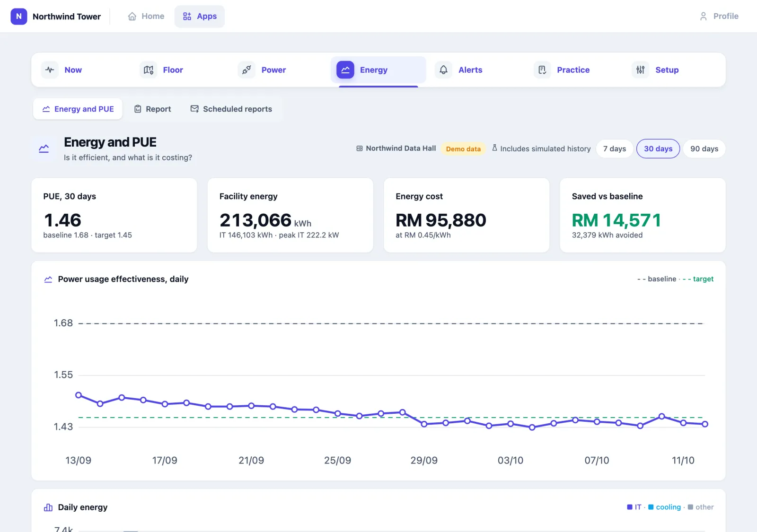757x532 pixels.
Task: Click the Apps grid icon
Action: coord(187,17)
